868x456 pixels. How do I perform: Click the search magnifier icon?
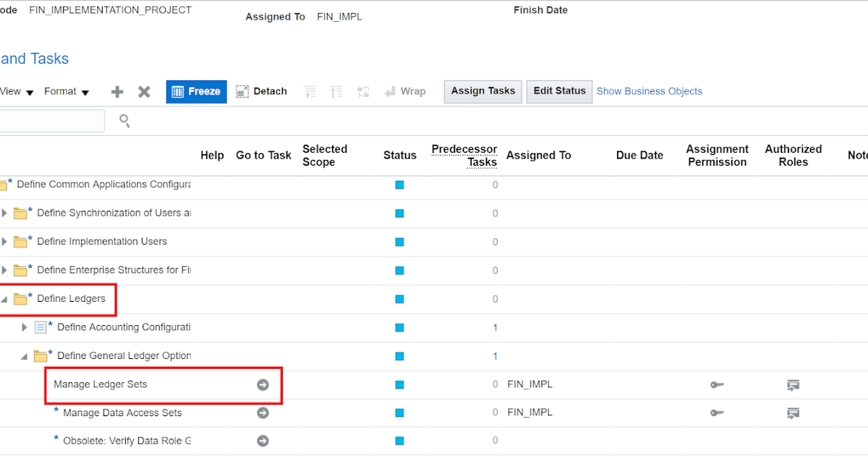coord(124,121)
